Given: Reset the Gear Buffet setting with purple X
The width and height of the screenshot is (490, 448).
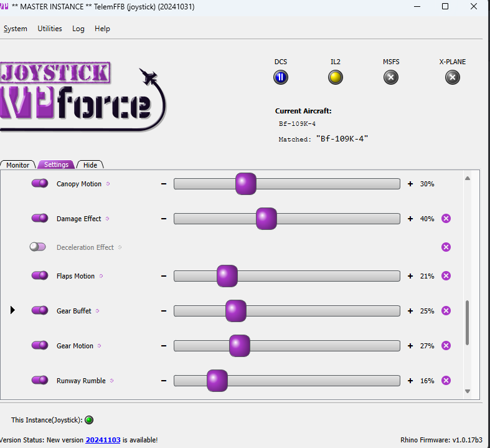Looking at the screenshot, I should 446,311.
